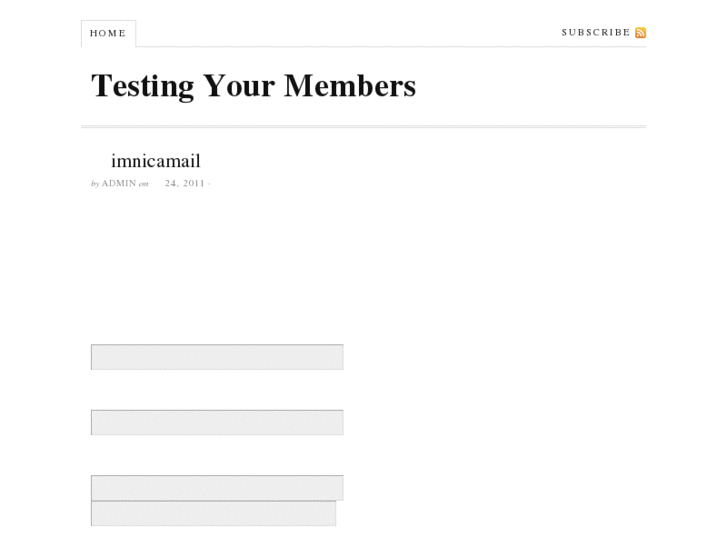Click the post date ending in 24, 2011

point(185,184)
